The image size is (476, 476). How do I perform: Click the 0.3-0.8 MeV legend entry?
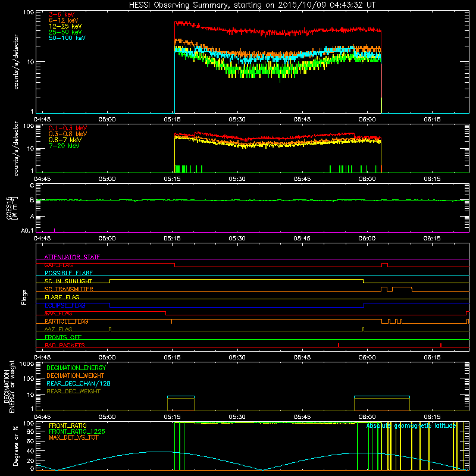(x=68, y=134)
